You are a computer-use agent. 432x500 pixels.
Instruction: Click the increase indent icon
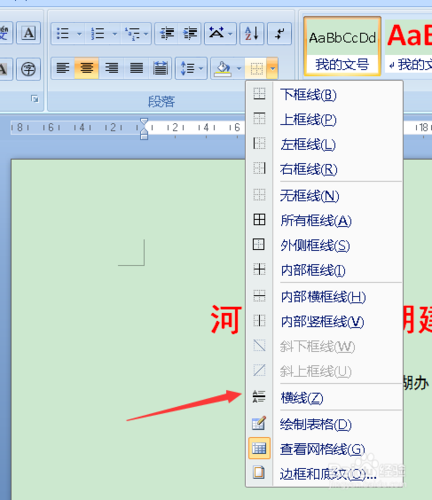190,33
